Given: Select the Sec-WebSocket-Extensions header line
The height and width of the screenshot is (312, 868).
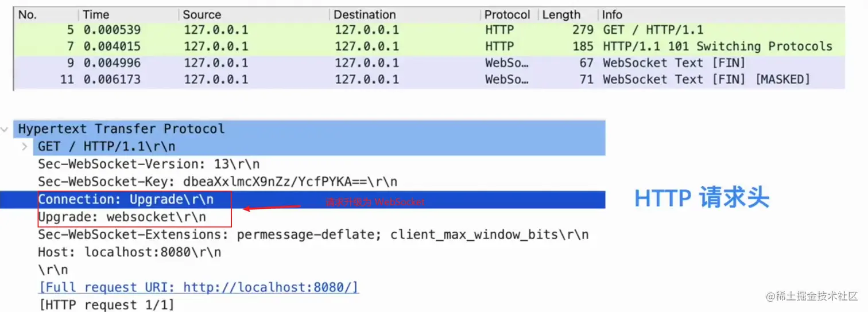Looking at the screenshot, I should coord(313,235).
